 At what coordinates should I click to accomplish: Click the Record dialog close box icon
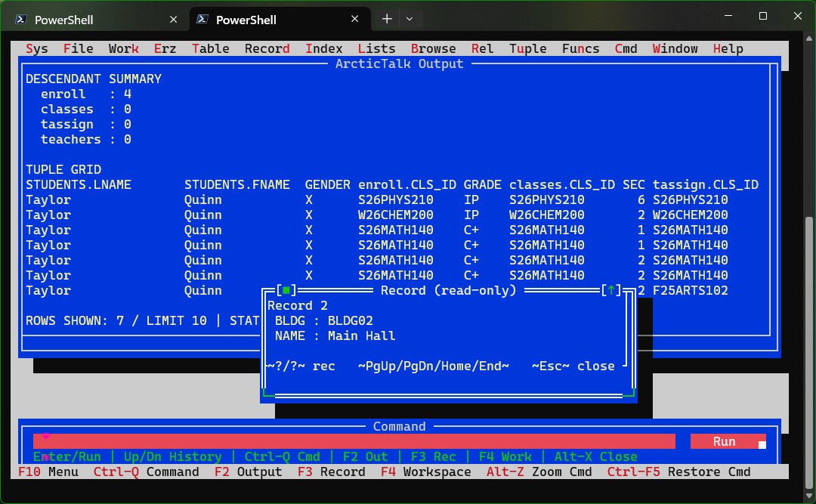tap(286, 290)
